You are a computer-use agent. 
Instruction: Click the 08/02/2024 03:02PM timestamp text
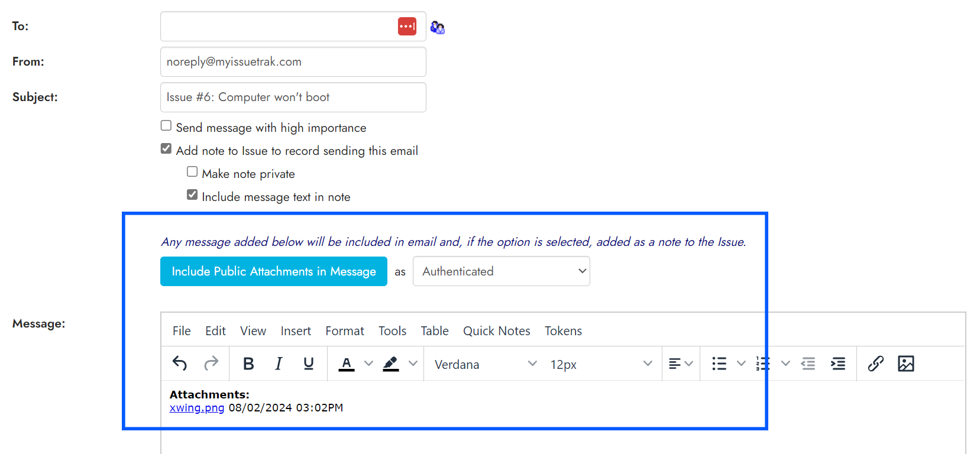pyautogui.click(x=286, y=408)
